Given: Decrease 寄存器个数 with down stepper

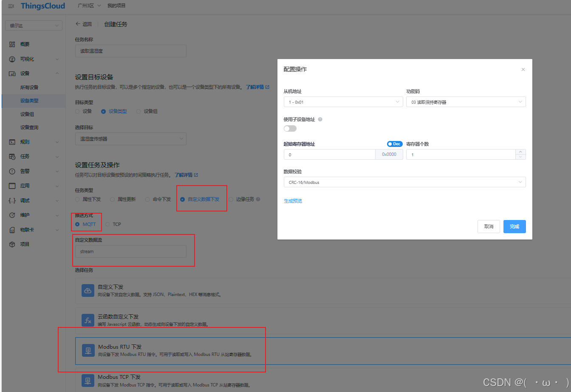Looking at the screenshot, I should pyautogui.click(x=520, y=157).
